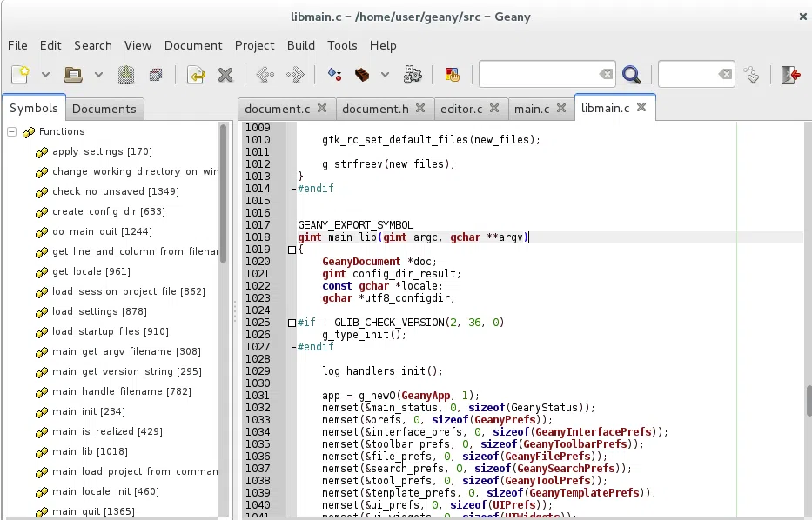Navigate back one location

(265, 75)
